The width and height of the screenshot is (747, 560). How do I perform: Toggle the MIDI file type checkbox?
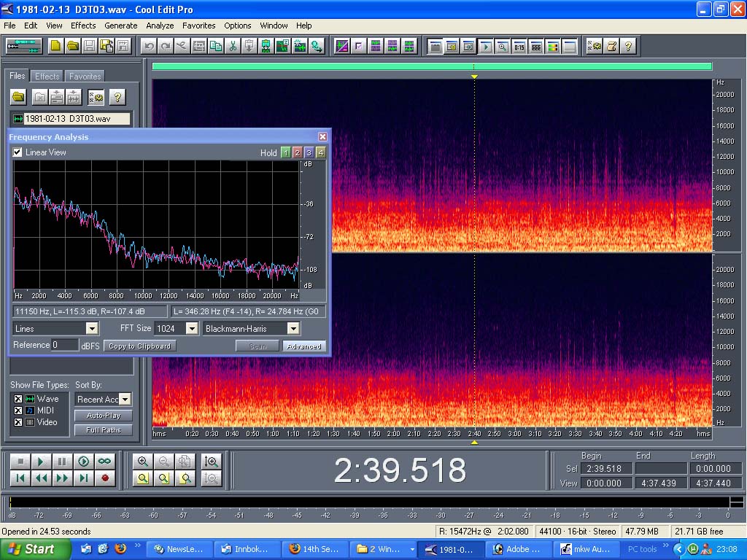18,411
